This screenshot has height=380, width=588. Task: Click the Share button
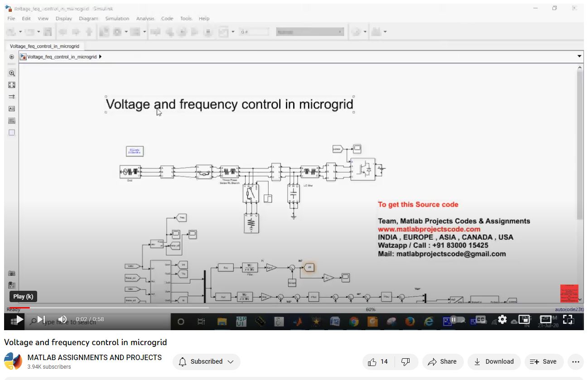coord(442,361)
